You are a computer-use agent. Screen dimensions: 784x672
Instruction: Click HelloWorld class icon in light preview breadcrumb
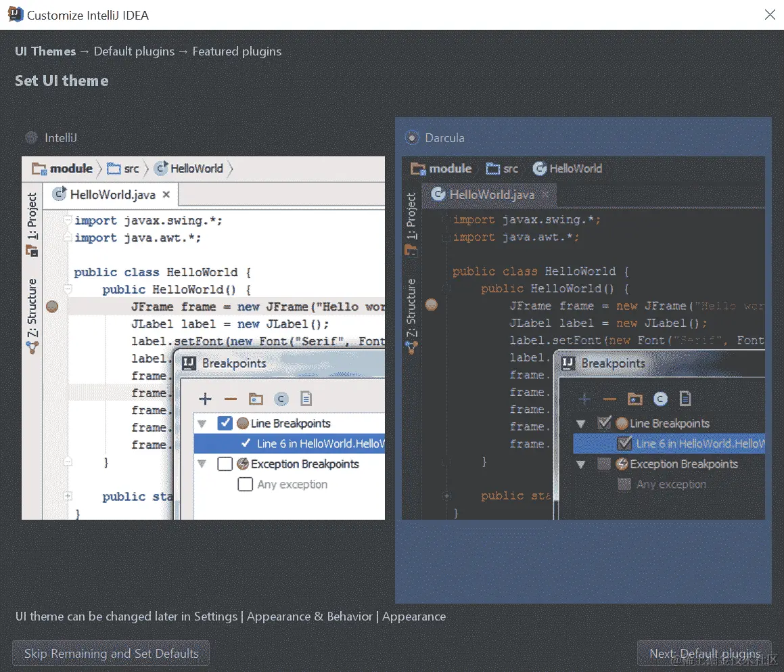coord(160,168)
